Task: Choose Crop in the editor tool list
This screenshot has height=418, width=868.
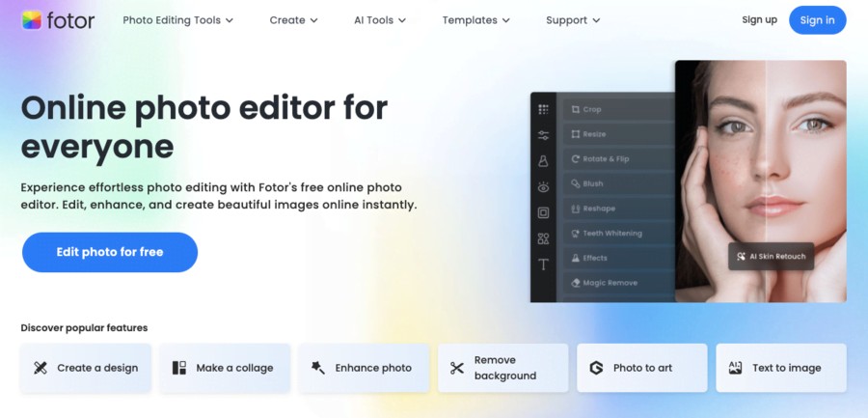Action: [619, 109]
